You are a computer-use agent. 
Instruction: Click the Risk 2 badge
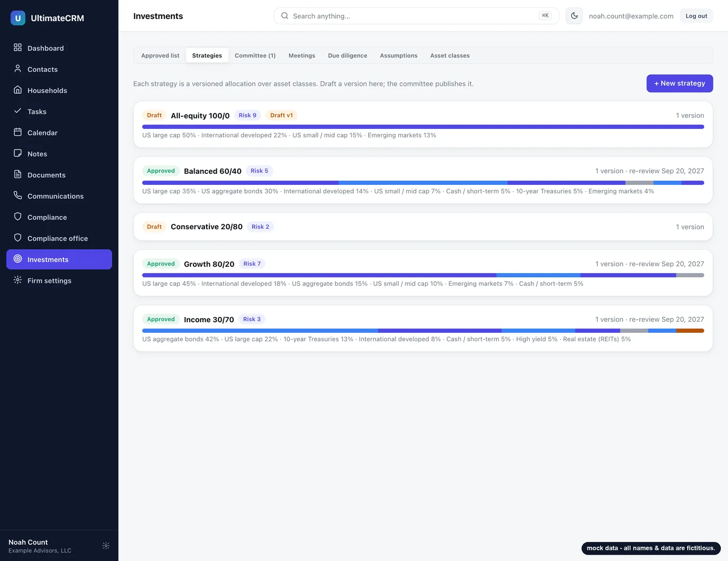(x=260, y=227)
